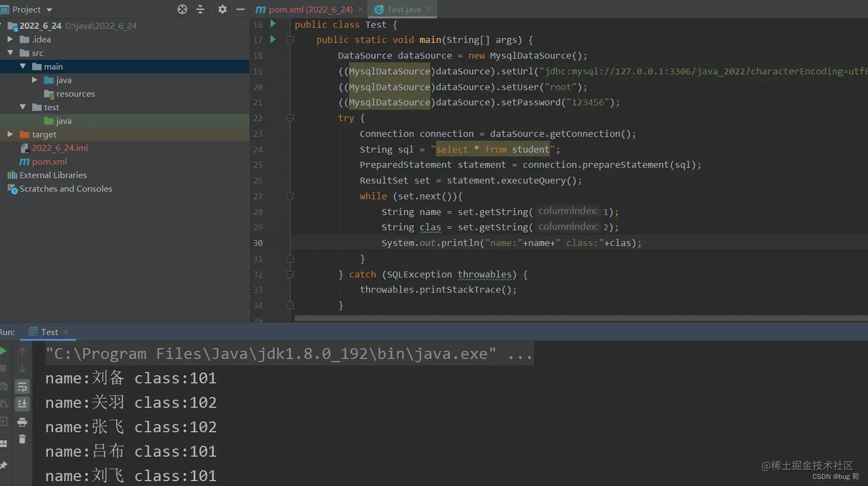
Task: Collapse all via the Project toolbar icon
Action: [x=200, y=9]
